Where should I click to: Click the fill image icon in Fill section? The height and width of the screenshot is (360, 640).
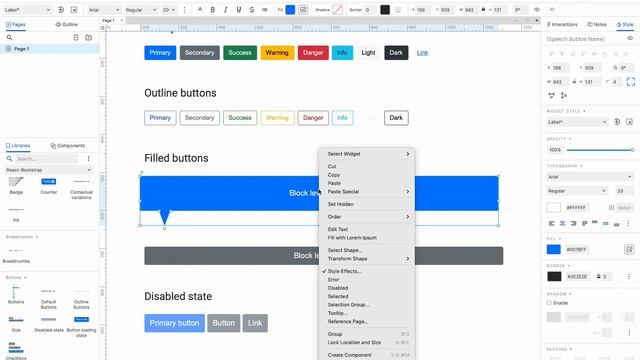pyautogui.click(x=629, y=249)
